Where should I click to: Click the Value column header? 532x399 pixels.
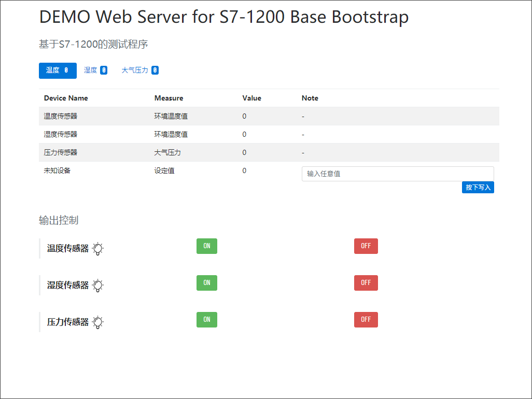(252, 98)
